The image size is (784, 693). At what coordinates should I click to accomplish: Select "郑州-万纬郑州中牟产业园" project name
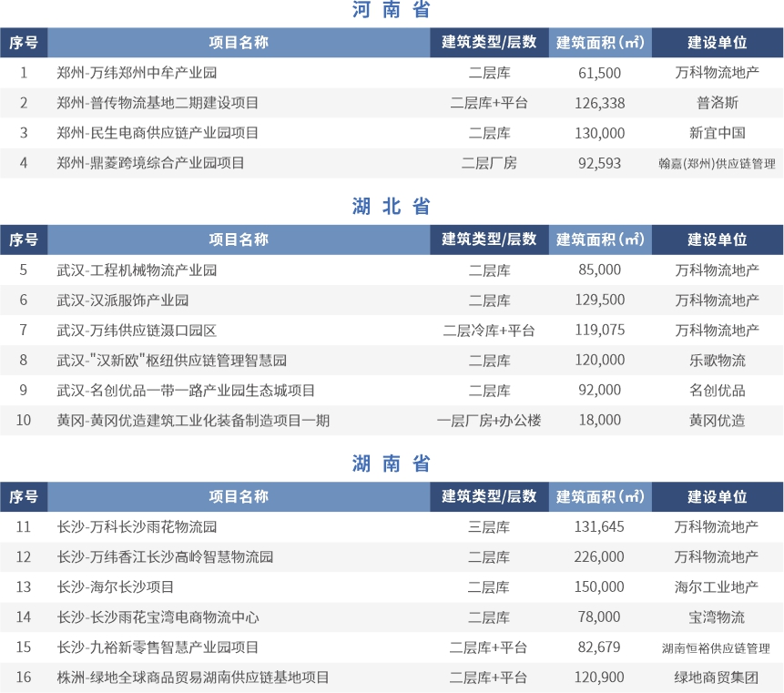click(x=137, y=73)
